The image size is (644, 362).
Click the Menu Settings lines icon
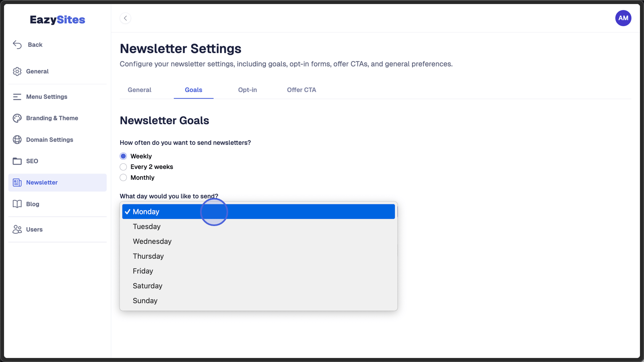17,97
